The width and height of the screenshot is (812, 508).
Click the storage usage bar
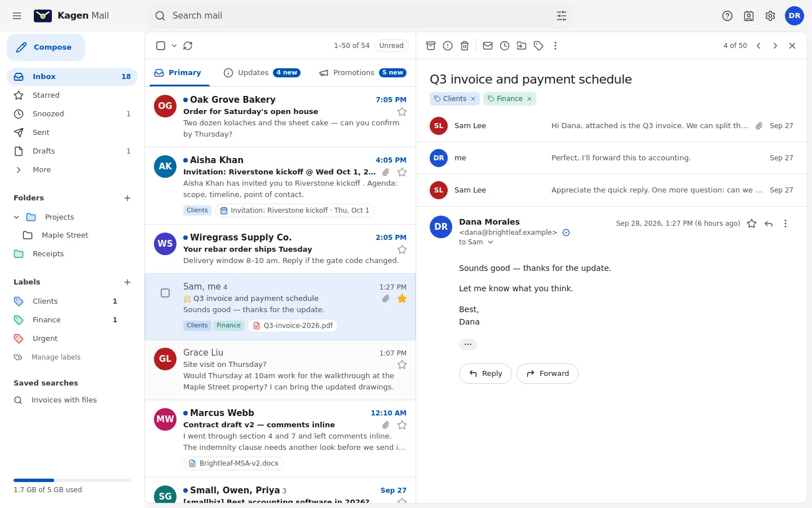(72, 480)
